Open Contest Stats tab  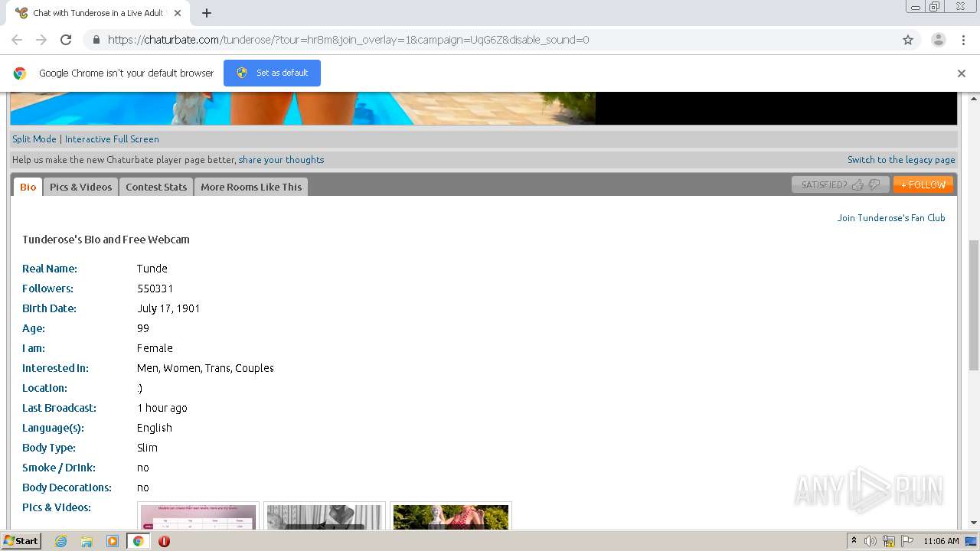pyautogui.click(x=156, y=187)
